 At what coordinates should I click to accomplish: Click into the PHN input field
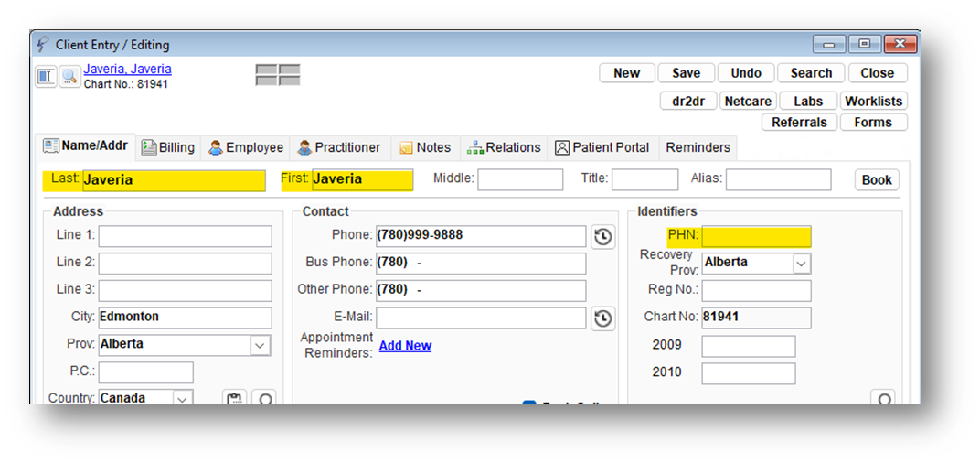tap(755, 237)
